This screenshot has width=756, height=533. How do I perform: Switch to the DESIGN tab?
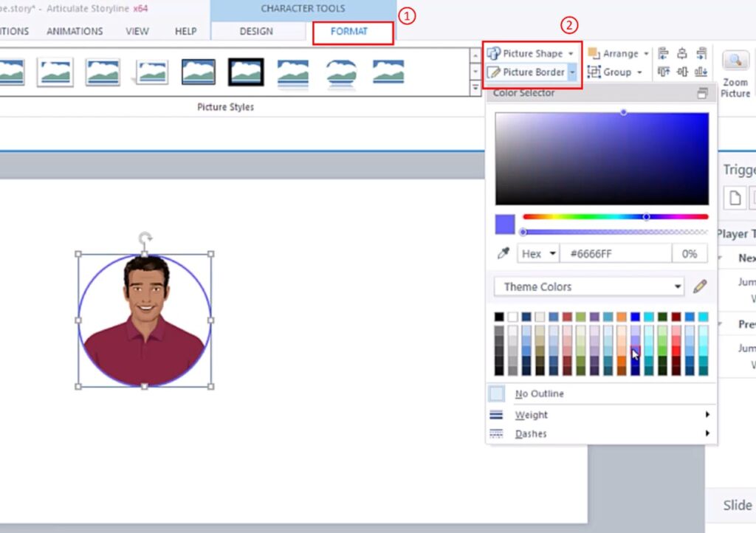click(257, 31)
